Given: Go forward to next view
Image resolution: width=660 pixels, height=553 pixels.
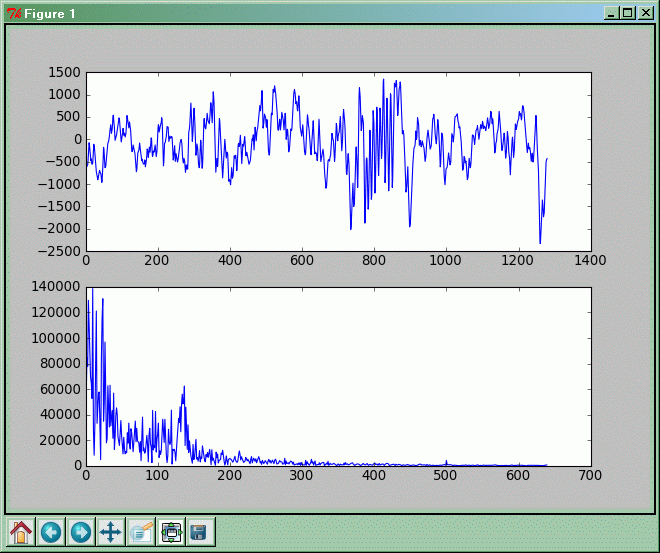Looking at the screenshot, I should (81, 532).
